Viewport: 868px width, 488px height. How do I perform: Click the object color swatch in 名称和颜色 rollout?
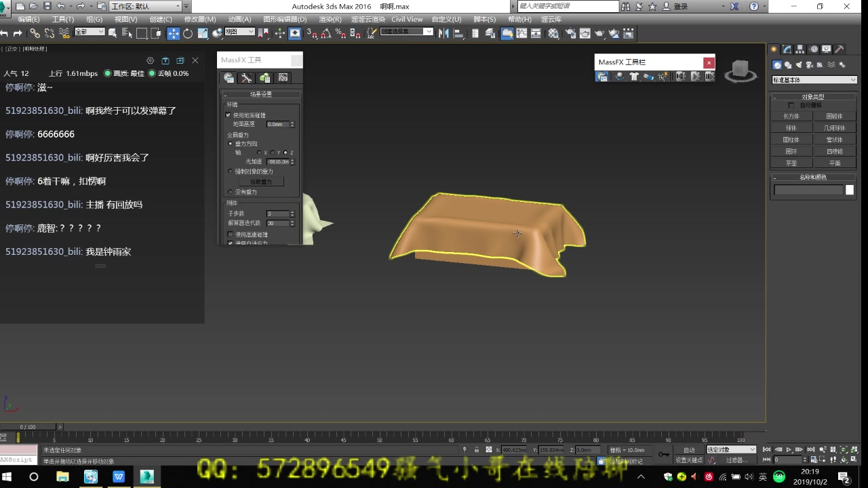pos(850,190)
